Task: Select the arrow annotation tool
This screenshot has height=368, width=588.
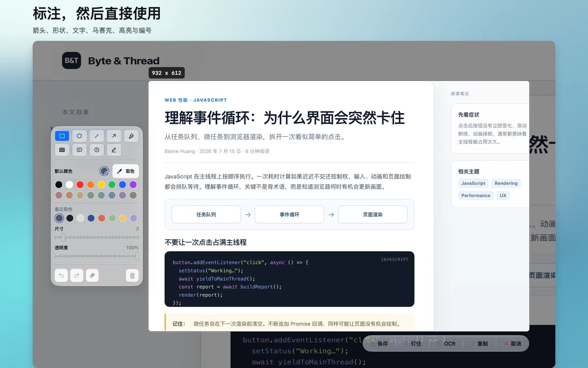Action: [x=114, y=136]
